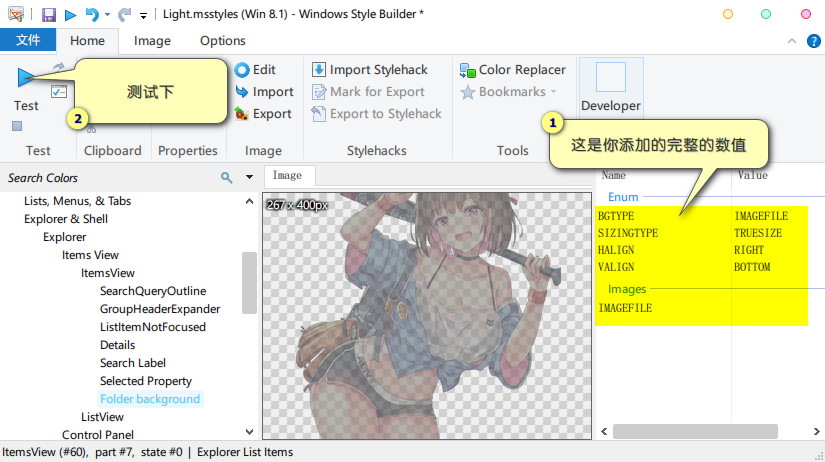
Task: Select the Image tab above preview
Action: (287, 175)
